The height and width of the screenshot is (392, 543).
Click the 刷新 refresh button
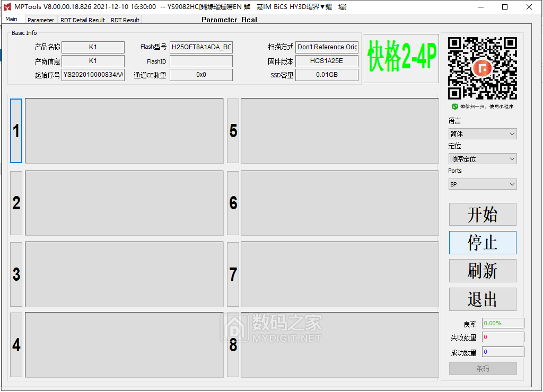point(482,271)
